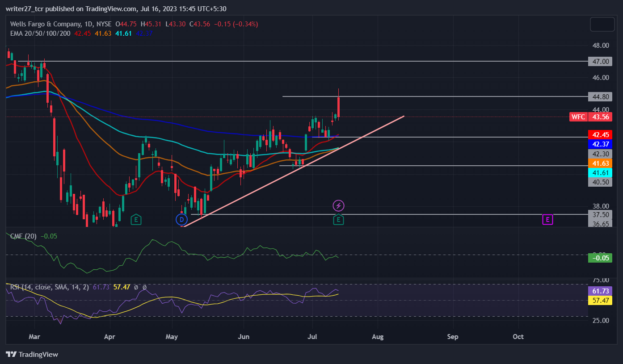623x364 pixels.
Task: Click the empty rounded button at top right
Action: click(602, 24)
